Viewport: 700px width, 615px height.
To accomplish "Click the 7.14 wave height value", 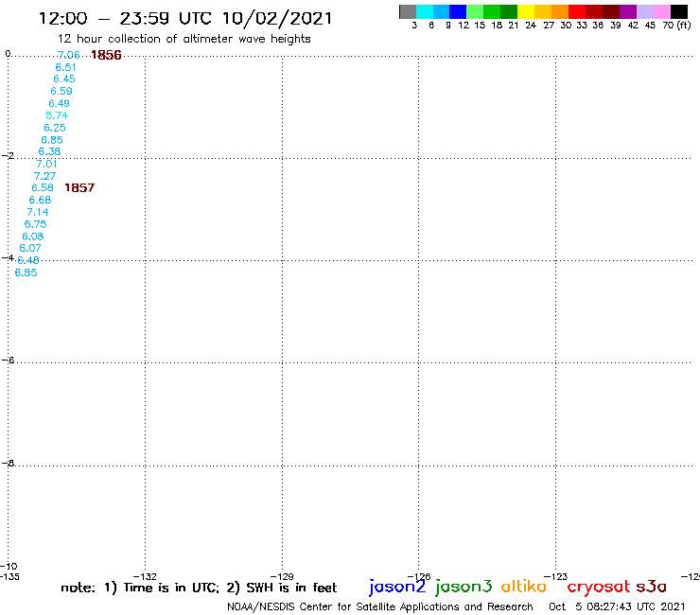I will click(x=38, y=212).
